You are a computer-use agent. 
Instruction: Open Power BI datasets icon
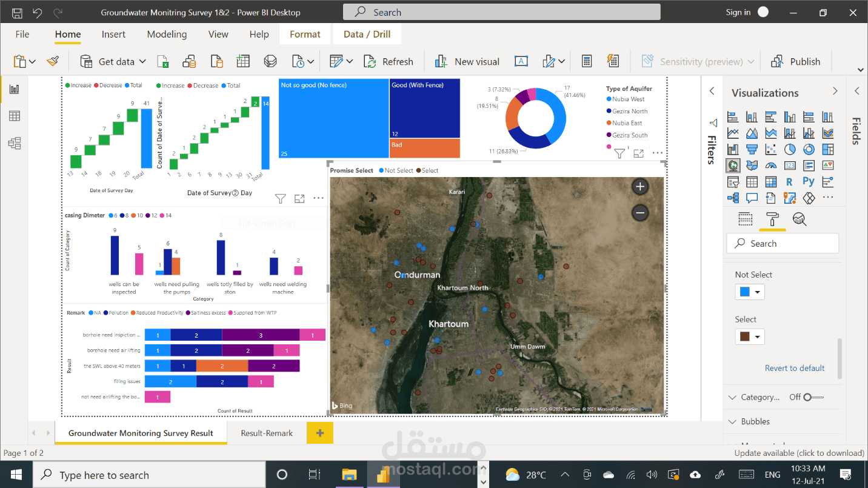[x=189, y=61]
